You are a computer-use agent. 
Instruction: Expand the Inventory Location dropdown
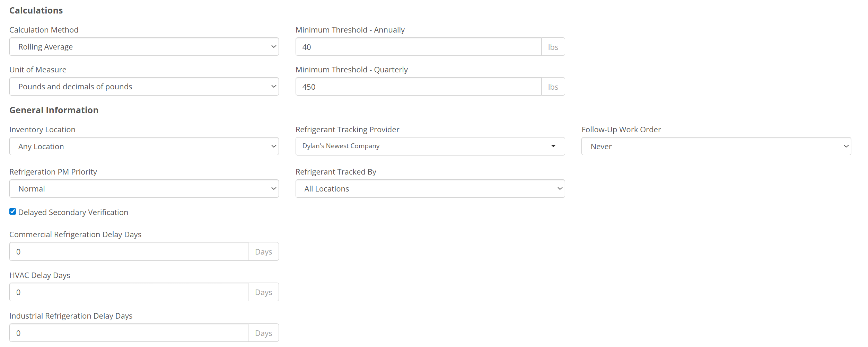[x=143, y=146]
